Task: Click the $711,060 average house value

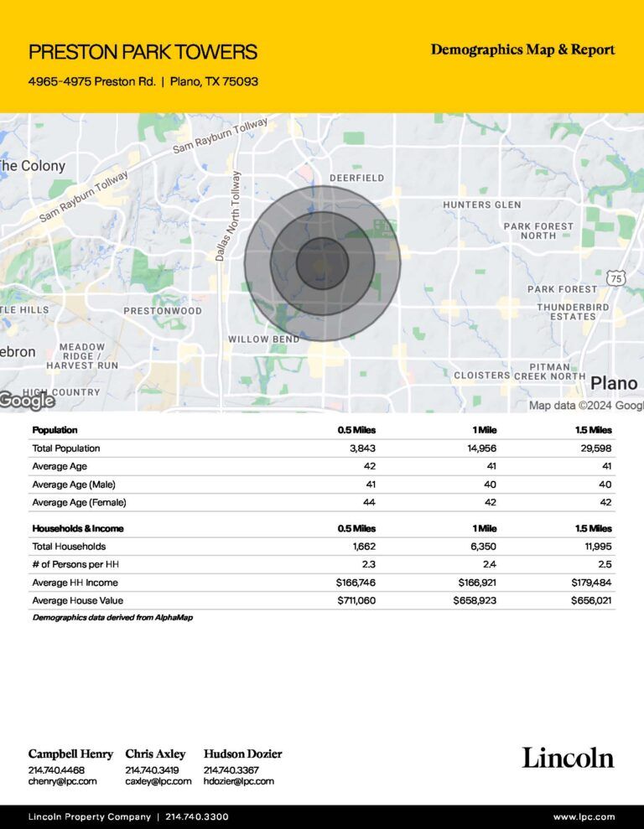Action: coord(356,600)
